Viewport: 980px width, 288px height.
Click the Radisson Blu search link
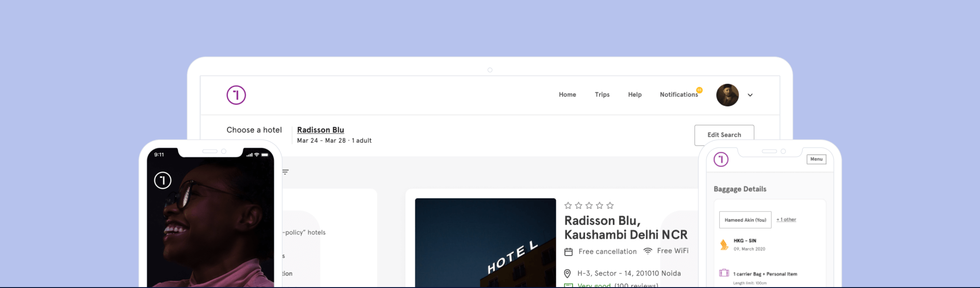pos(321,130)
